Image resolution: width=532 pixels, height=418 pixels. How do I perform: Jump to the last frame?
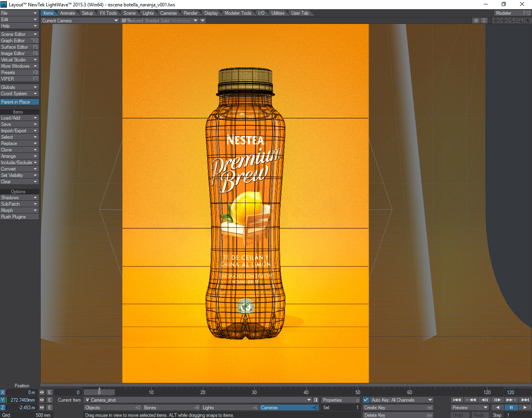point(525,400)
